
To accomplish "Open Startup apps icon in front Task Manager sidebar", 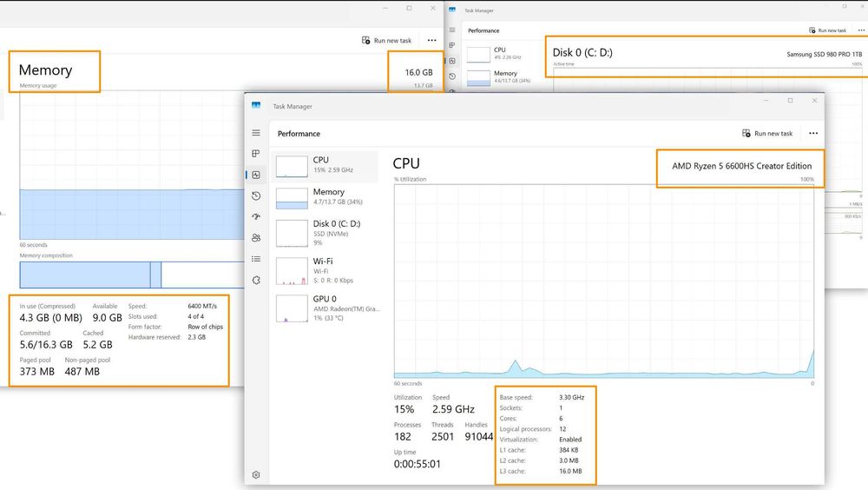I will coord(256,216).
